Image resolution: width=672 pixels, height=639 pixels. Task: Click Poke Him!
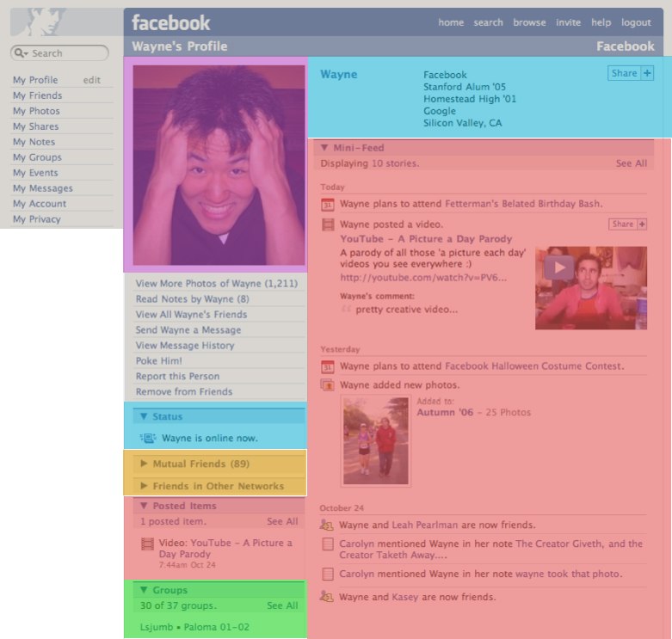pyautogui.click(x=158, y=360)
